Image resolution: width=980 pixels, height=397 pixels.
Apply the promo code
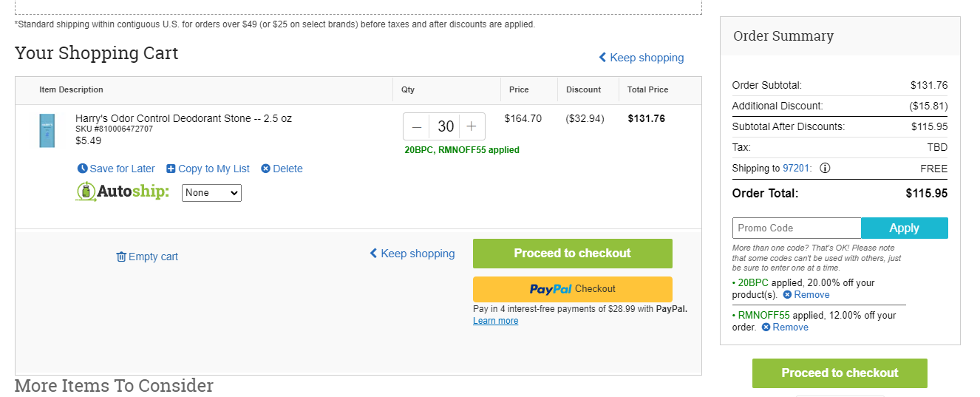tap(905, 228)
